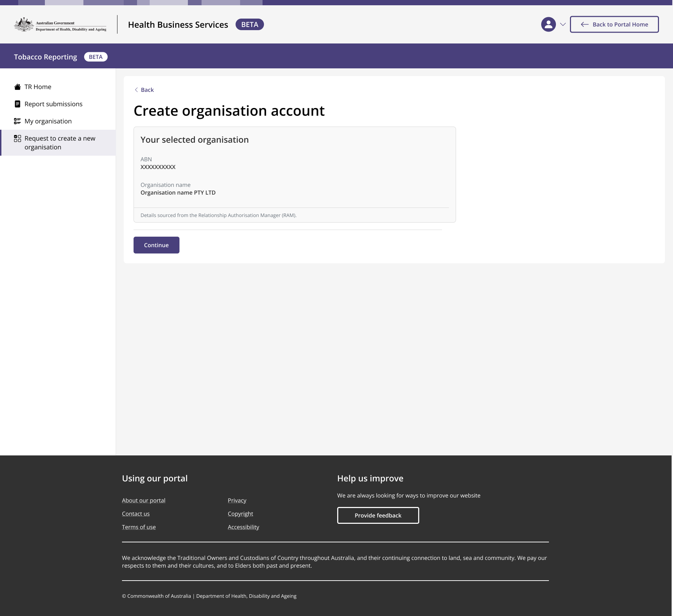Click the Help us improve heading

click(370, 479)
